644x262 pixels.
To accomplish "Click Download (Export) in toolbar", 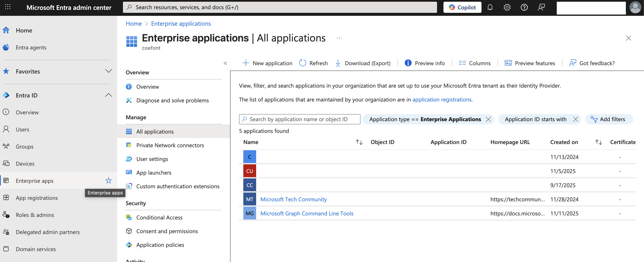I will [x=363, y=63].
